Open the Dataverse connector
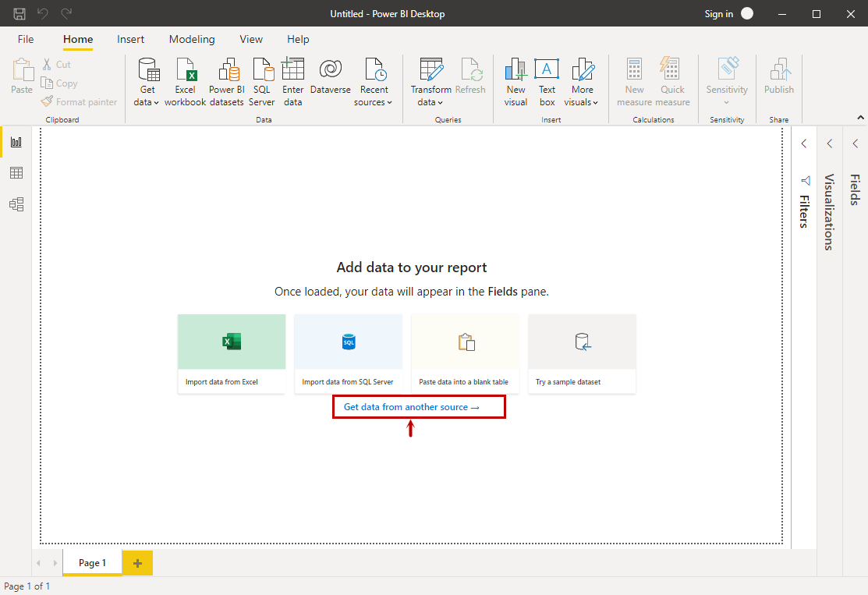 [x=330, y=70]
